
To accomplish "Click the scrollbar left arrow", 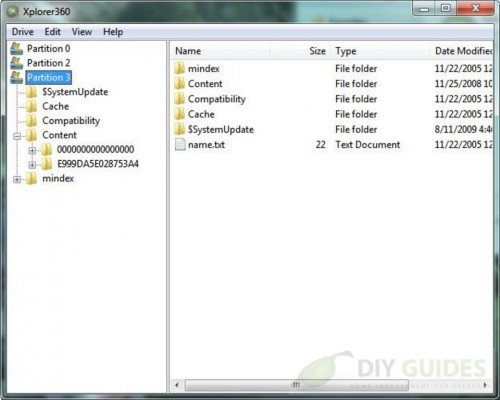I will (177, 385).
